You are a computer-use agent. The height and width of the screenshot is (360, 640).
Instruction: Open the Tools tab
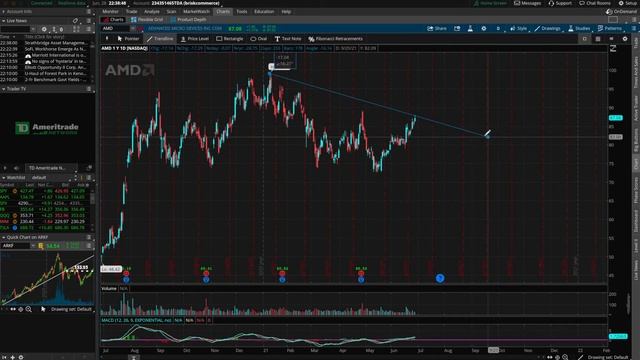[x=242, y=11]
